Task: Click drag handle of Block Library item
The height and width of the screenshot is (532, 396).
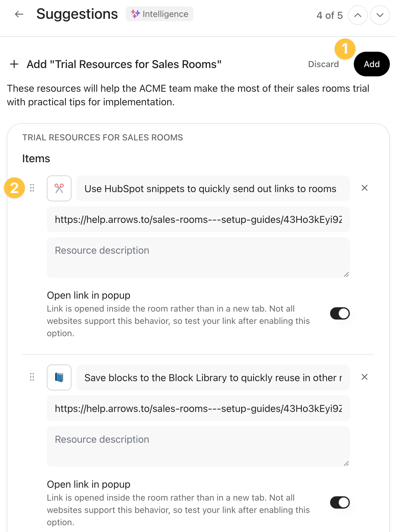Action: (32, 377)
